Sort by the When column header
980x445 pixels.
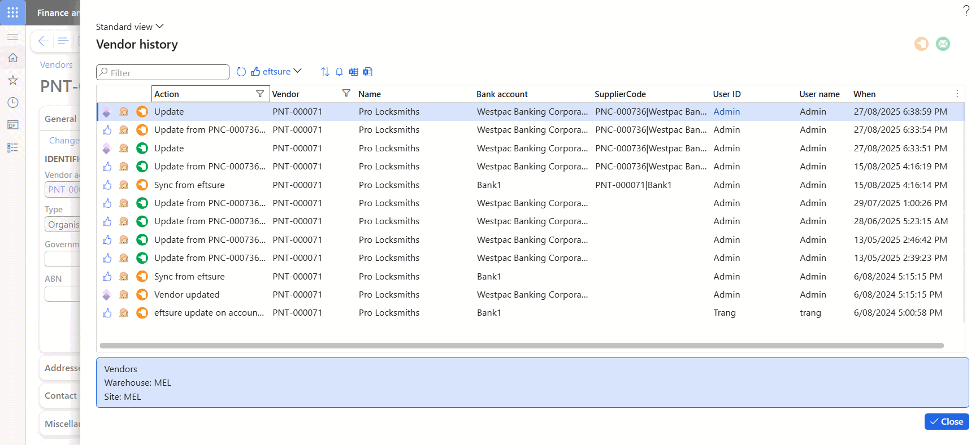865,94
